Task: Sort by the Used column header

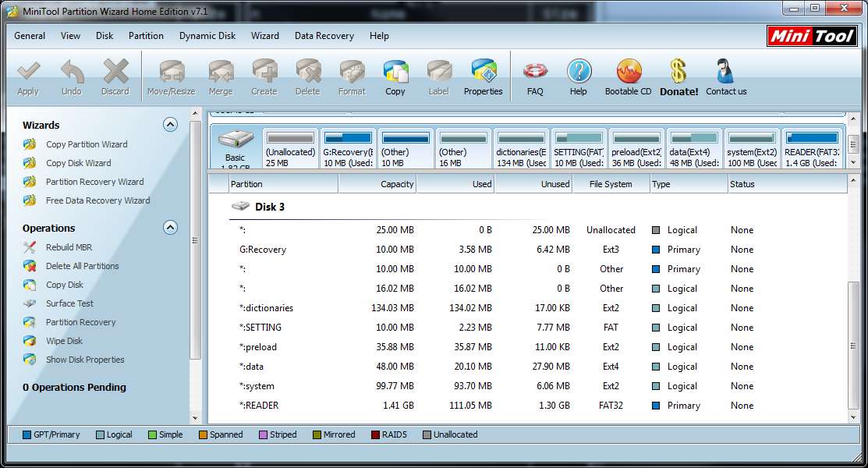Action: 455,184
